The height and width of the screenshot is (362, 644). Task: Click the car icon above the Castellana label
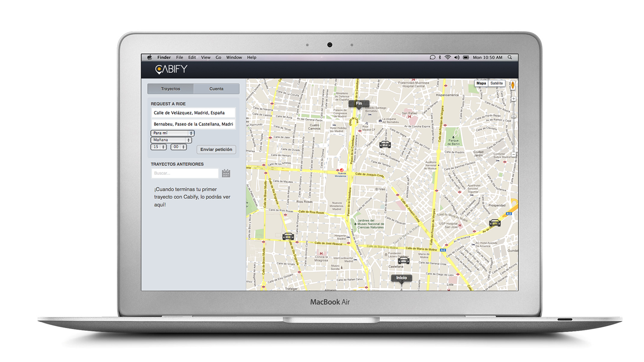point(403,261)
